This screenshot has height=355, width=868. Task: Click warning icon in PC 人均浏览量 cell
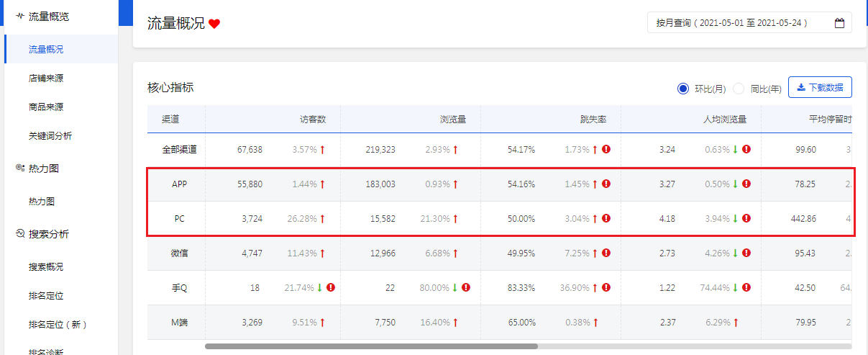746,219
